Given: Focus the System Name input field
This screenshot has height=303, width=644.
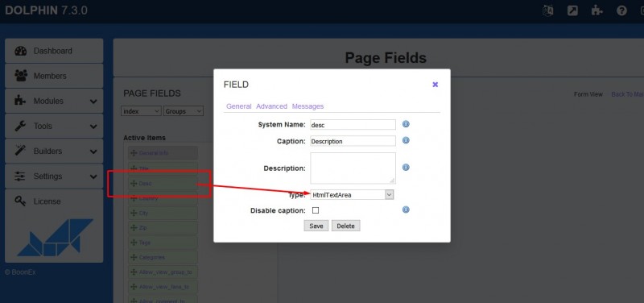Looking at the screenshot, I should 353,125.
